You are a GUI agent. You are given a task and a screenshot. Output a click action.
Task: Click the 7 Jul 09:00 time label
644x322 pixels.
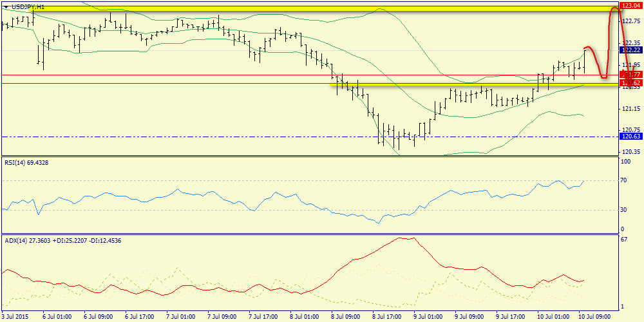click(x=222, y=317)
